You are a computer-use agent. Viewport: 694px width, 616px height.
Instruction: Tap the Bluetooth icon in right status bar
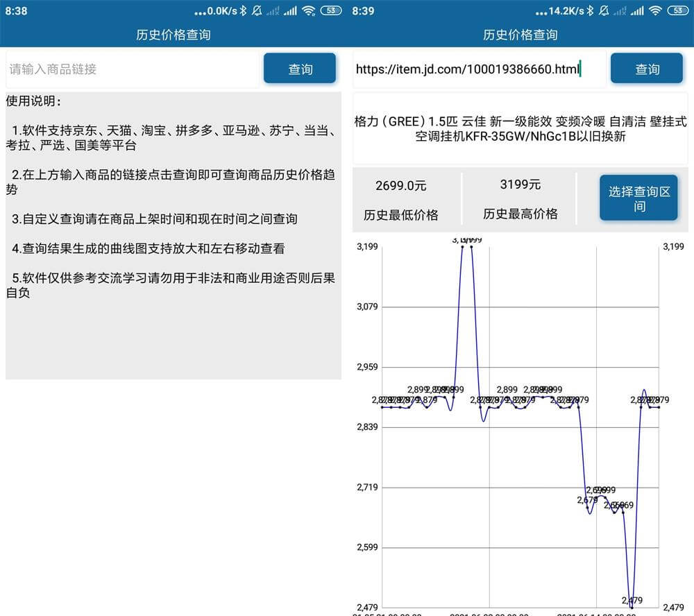tap(590, 10)
